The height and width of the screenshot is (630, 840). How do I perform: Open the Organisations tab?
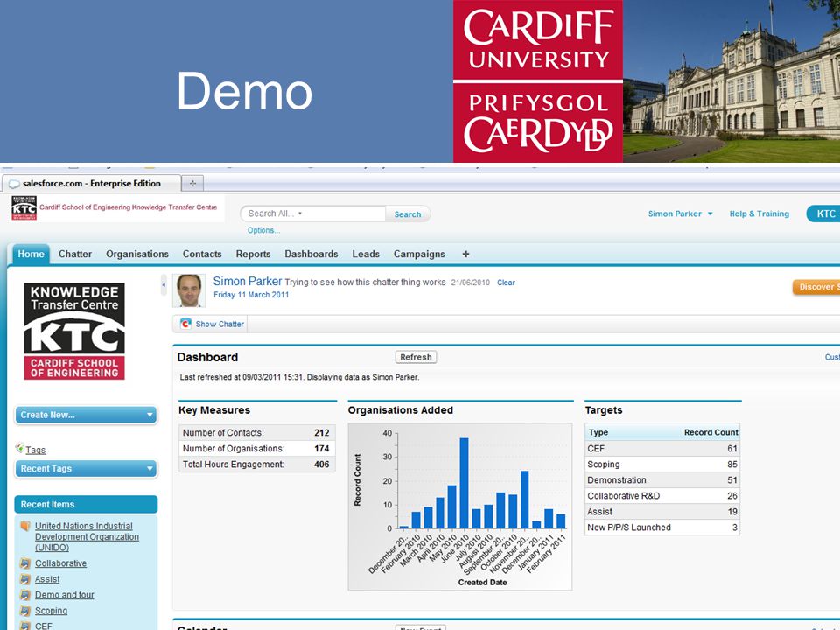[x=137, y=254]
